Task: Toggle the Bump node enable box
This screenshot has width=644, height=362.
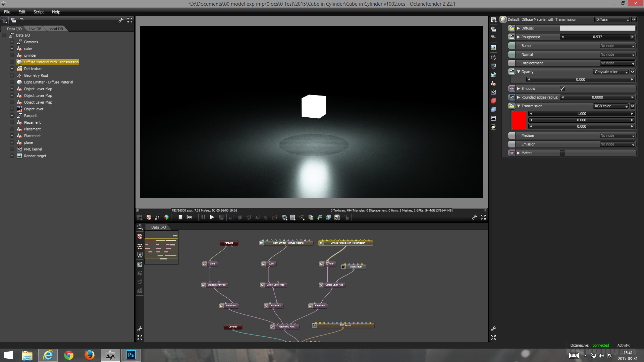Action: pyautogui.click(x=512, y=46)
